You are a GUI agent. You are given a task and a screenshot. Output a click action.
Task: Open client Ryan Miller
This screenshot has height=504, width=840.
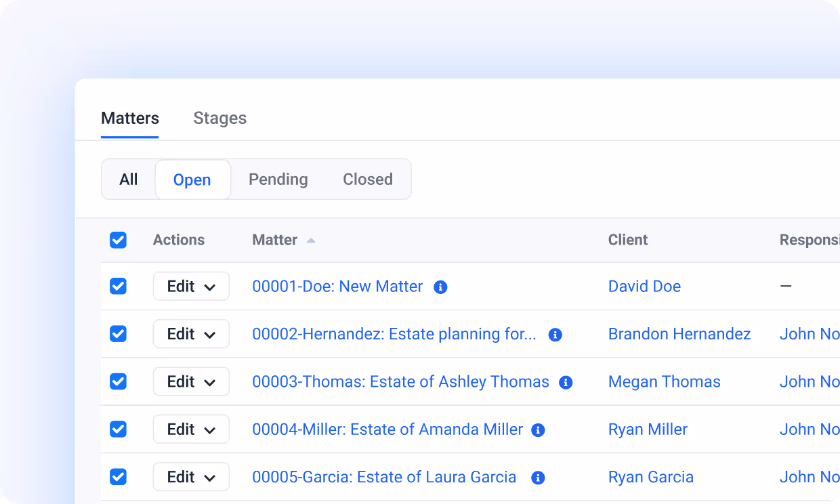(648, 429)
